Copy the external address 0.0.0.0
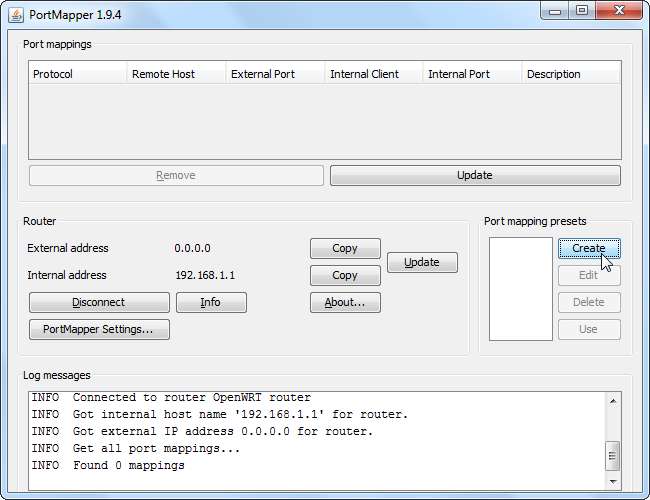 click(345, 248)
